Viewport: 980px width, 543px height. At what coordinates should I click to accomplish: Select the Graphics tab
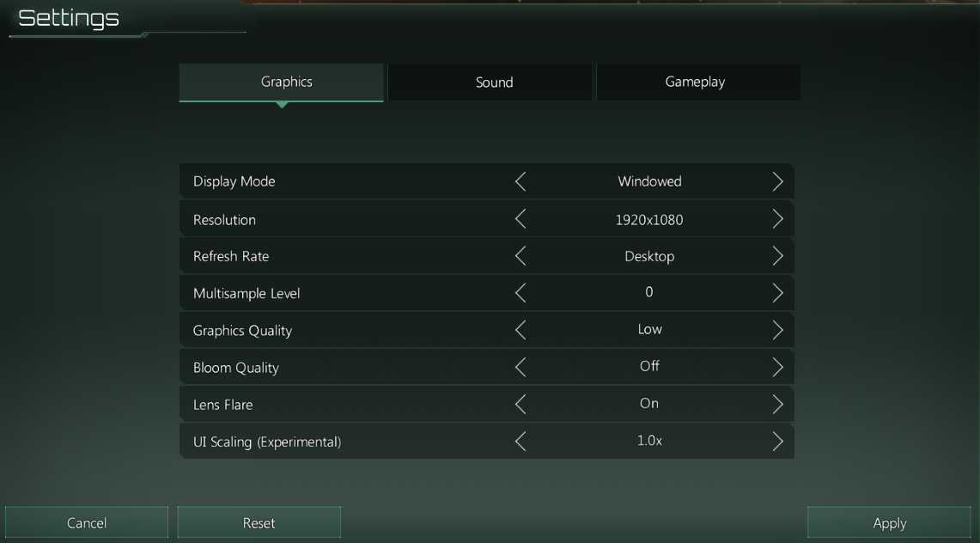click(x=286, y=82)
